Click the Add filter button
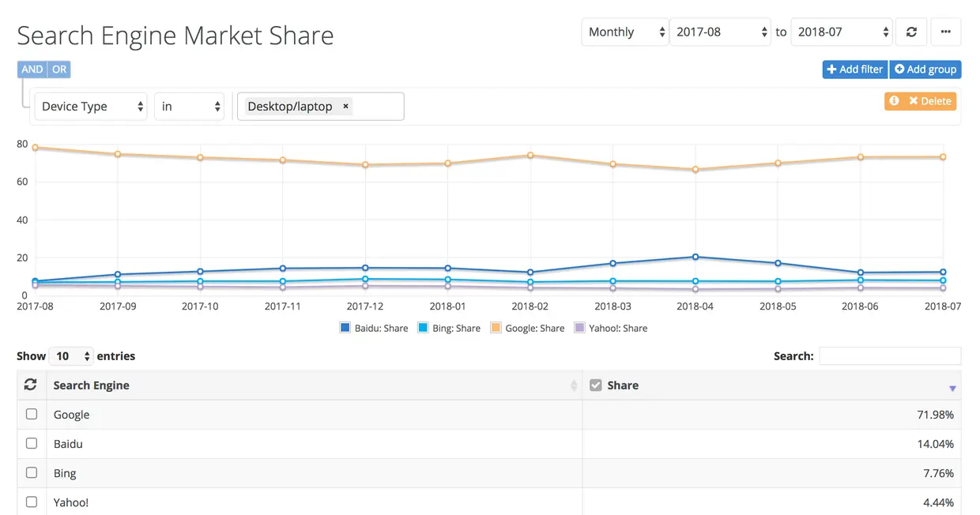 pyautogui.click(x=855, y=70)
